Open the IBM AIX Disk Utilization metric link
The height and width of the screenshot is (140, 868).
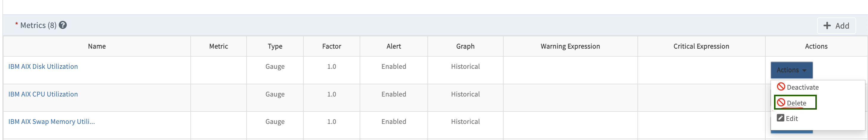[x=43, y=66]
